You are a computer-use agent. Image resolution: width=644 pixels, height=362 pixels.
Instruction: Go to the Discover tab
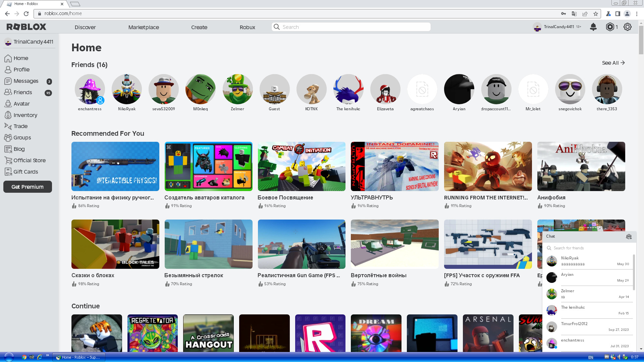click(85, 27)
